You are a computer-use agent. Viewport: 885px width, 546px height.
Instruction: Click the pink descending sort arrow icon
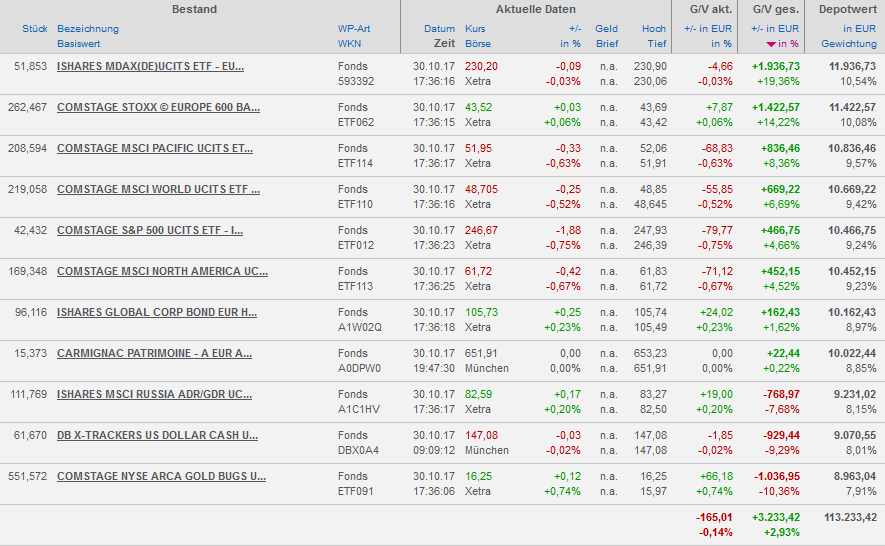point(770,45)
